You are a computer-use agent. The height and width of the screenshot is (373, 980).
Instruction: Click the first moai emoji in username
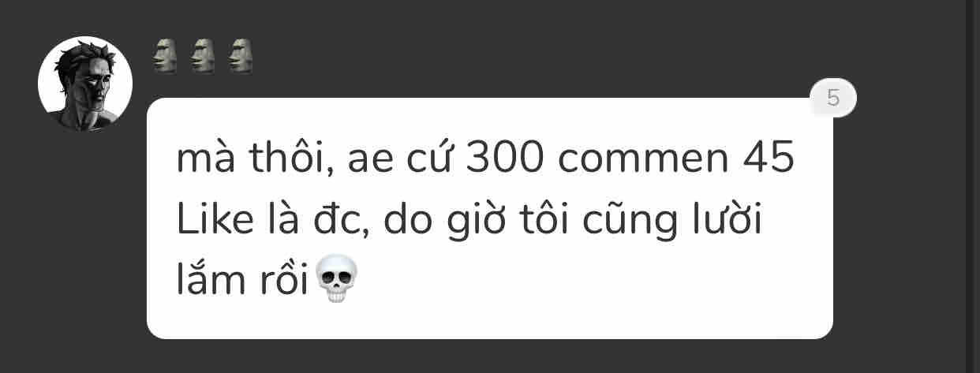click(165, 56)
